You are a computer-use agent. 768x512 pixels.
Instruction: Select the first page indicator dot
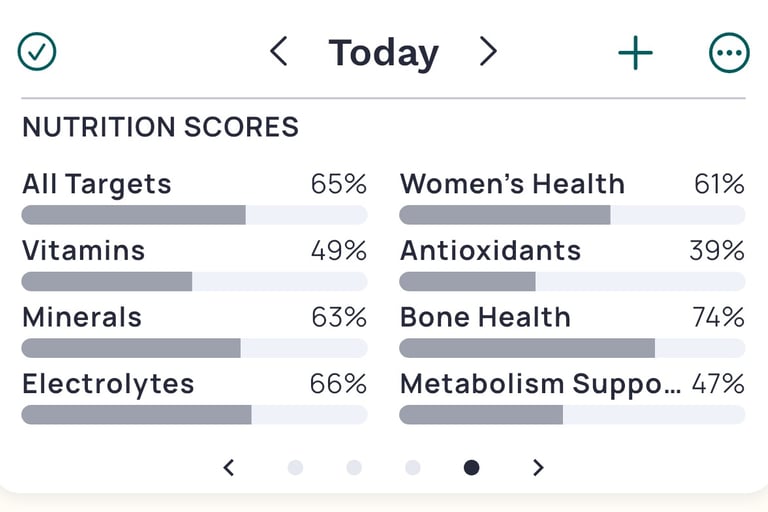(295, 467)
